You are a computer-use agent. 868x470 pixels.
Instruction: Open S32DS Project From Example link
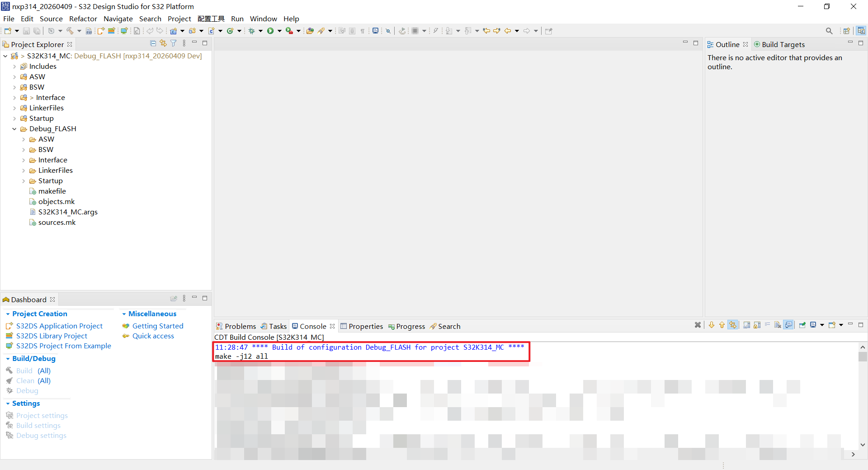[x=64, y=346]
